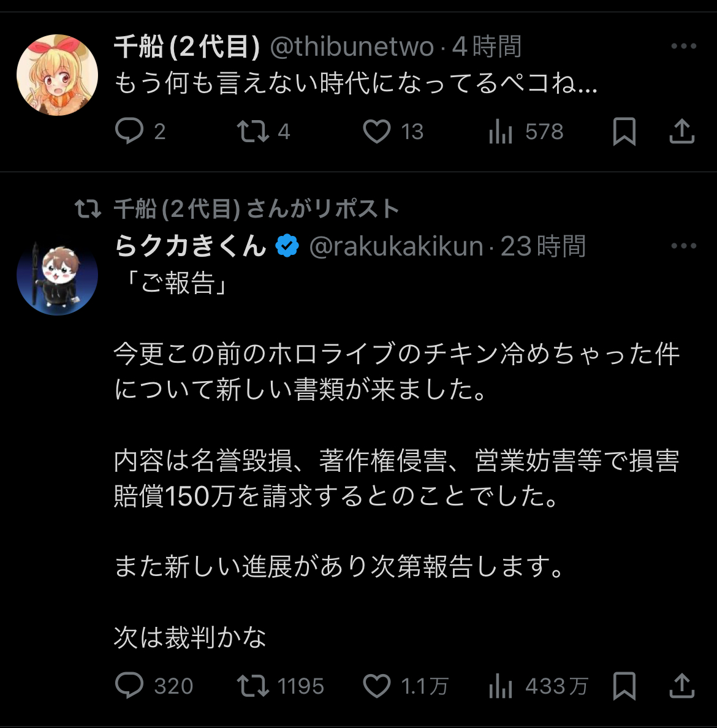Open more options for 千船 tweet
This screenshot has width=717, height=728.
[x=683, y=47]
